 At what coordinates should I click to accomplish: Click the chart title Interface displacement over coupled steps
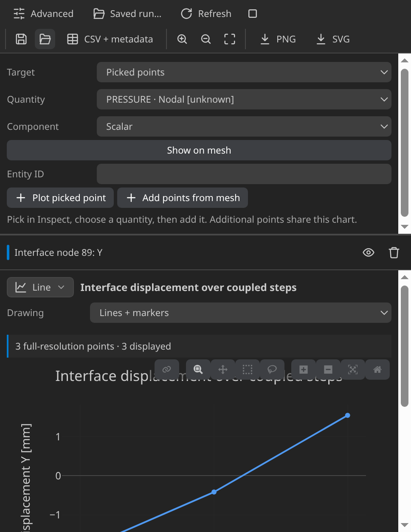coord(189,287)
